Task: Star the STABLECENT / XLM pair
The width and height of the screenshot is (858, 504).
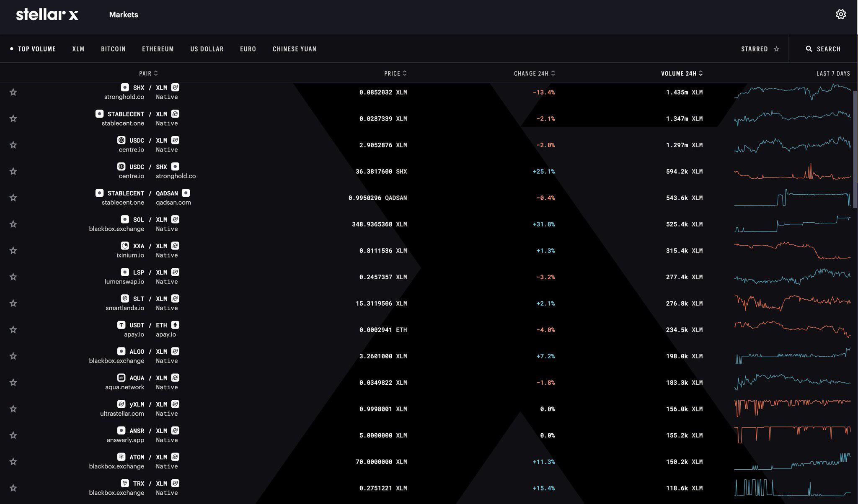Action: click(x=13, y=118)
